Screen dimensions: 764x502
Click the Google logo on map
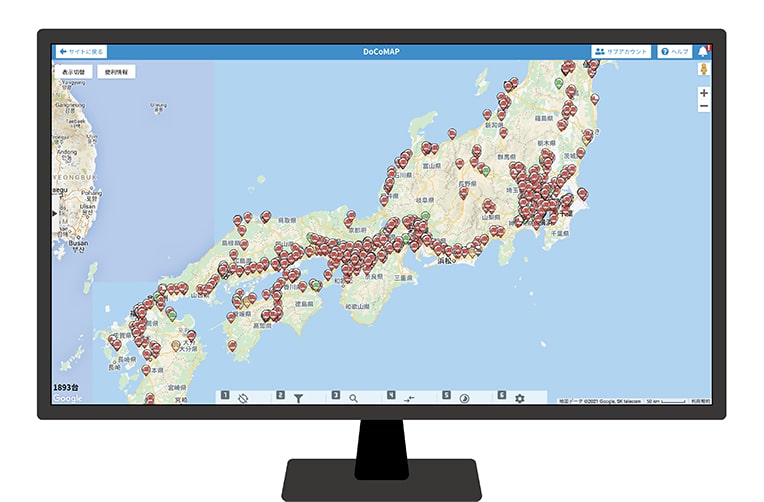[x=67, y=398]
